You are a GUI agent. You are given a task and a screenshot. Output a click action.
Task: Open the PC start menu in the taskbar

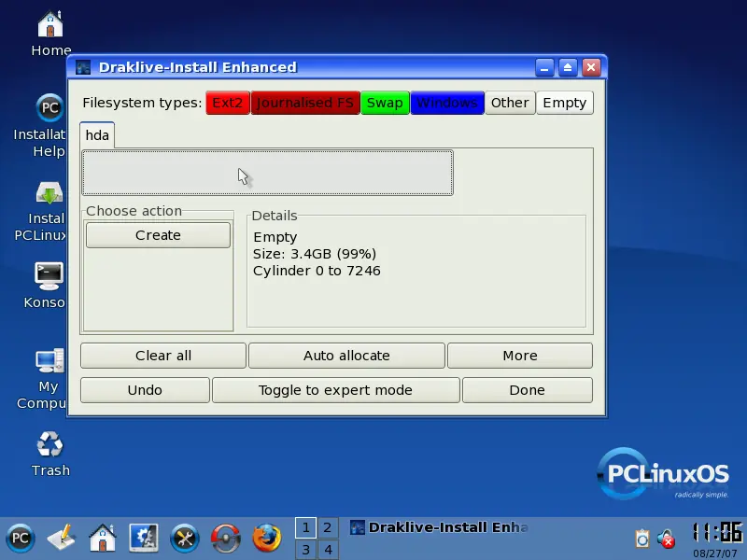point(20,539)
